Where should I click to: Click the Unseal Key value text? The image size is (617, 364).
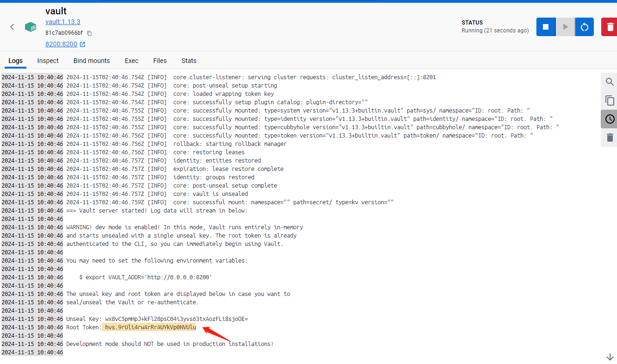pyautogui.click(x=176, y=319)
